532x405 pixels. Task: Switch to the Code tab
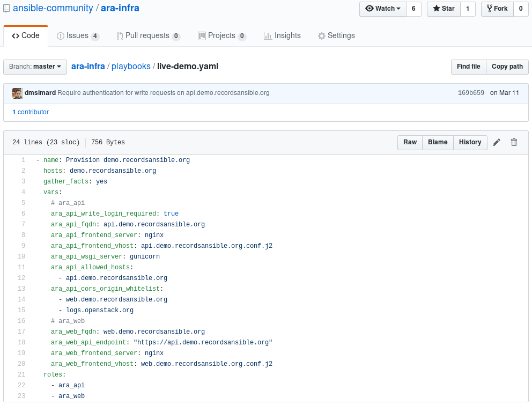pos(26,35)
